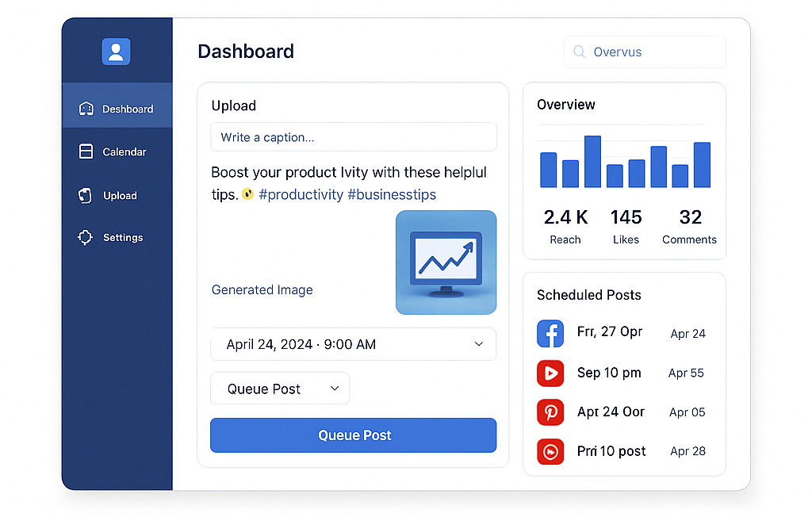Open the Facebook scheduled post icon
Viewport: 812px width, 517px height.
(x=550, y=334)
